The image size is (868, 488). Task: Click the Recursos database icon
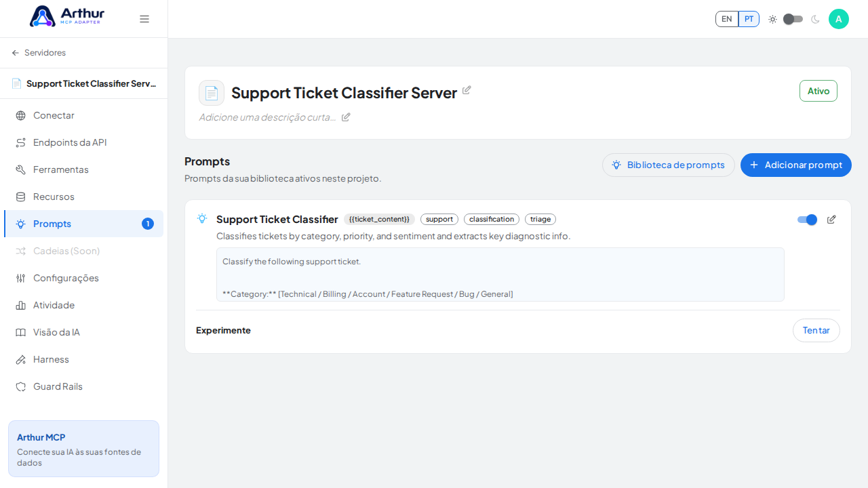(21, 197)
